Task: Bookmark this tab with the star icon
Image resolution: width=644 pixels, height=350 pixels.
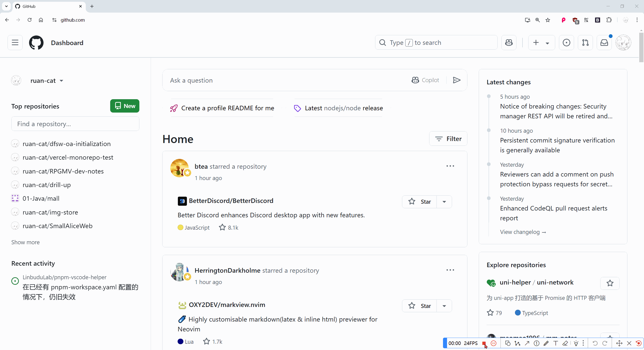Action: pyautogui.click(x=548, y=20)
